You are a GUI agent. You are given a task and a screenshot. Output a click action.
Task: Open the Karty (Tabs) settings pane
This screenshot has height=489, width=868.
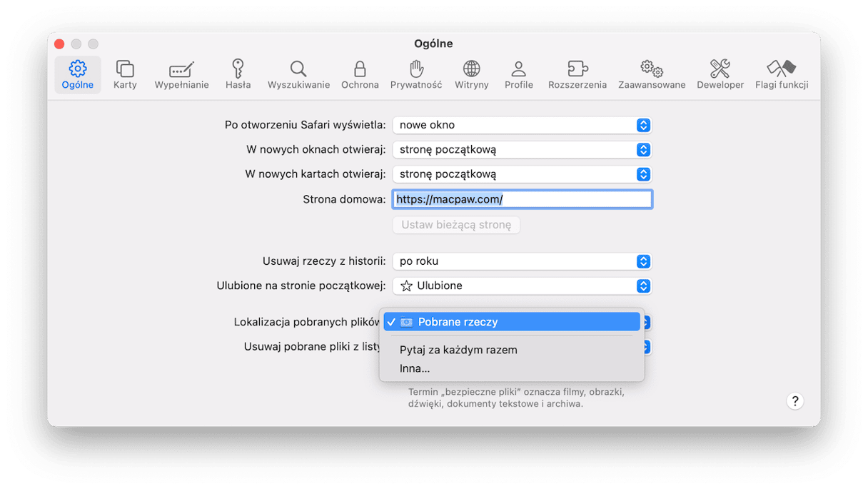point(125,75)
